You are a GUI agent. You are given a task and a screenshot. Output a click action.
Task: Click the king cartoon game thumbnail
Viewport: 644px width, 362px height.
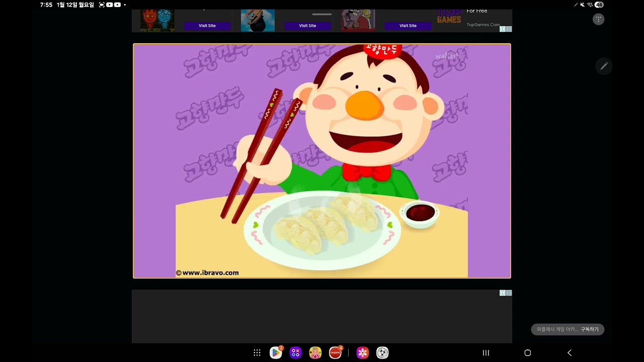tap(358, 21)
